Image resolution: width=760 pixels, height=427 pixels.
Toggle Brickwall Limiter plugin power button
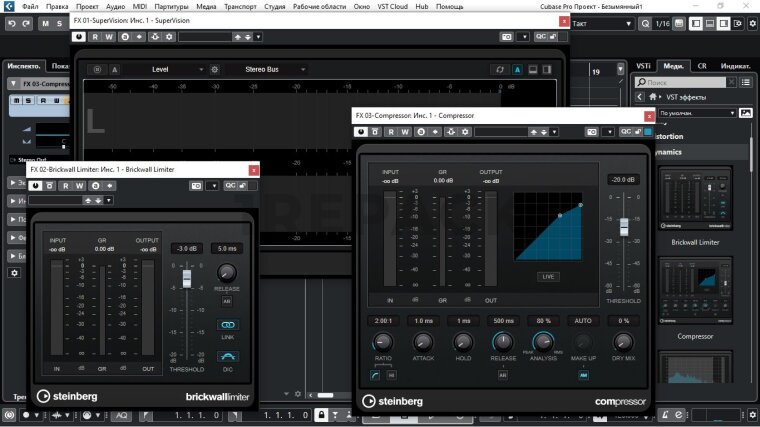point(37,185)
